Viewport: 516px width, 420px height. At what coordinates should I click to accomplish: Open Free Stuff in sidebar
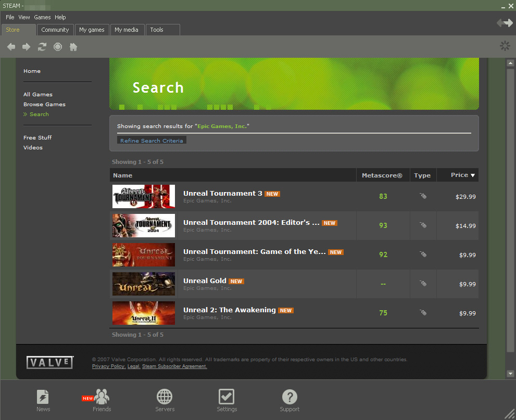(37, 137)
